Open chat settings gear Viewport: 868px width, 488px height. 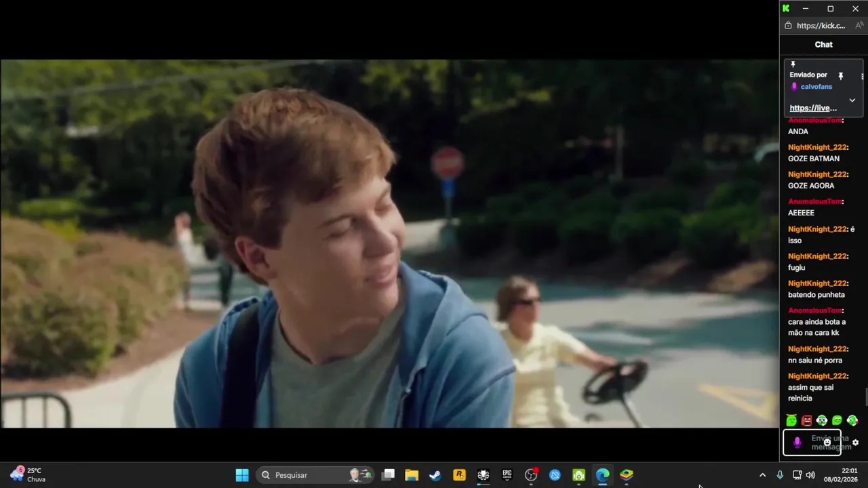pyautogui.click(x=855, y=443)
